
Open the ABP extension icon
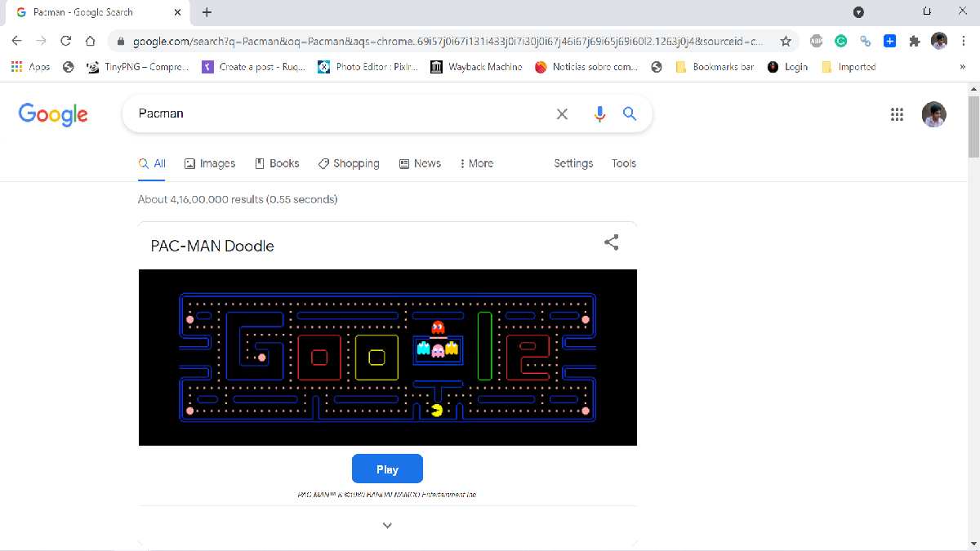coord(816,41)
